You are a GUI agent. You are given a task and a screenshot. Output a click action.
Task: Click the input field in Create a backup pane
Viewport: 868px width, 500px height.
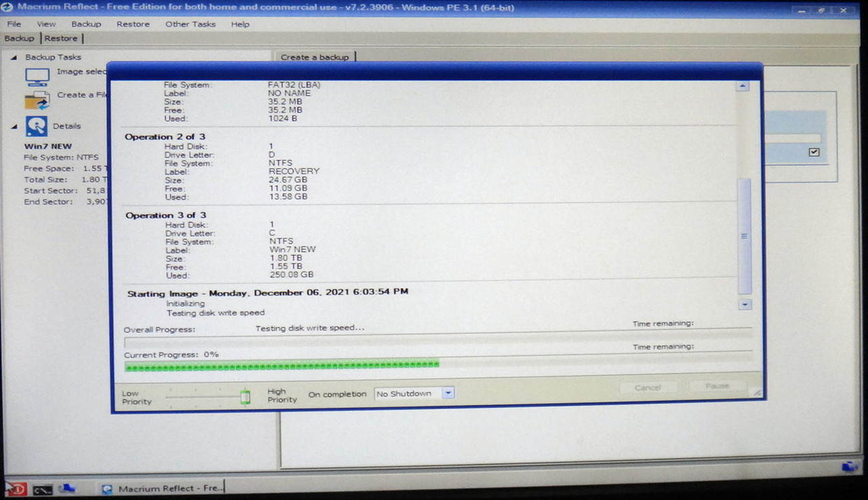793,138
